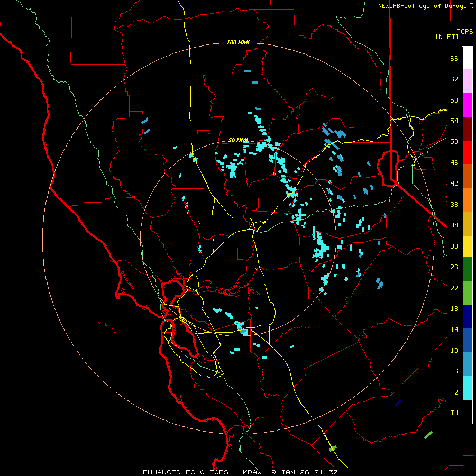Click the 'TOPS' legend title
The width and height of the screenshot is (476, 476).
[465, 32]
